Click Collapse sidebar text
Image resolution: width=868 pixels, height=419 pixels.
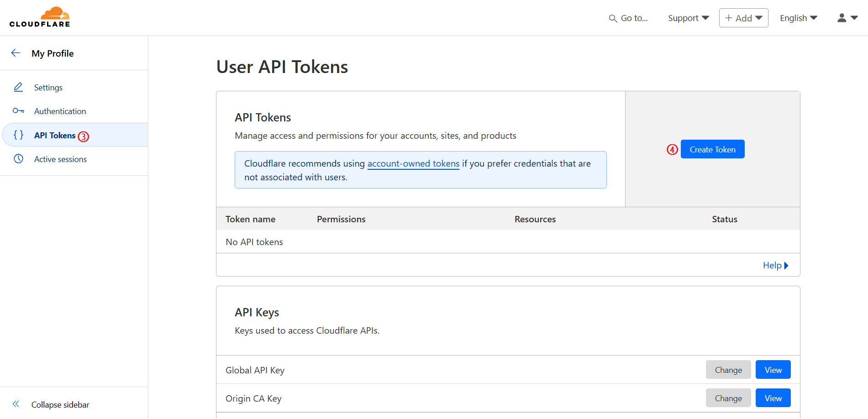point(60,404)
